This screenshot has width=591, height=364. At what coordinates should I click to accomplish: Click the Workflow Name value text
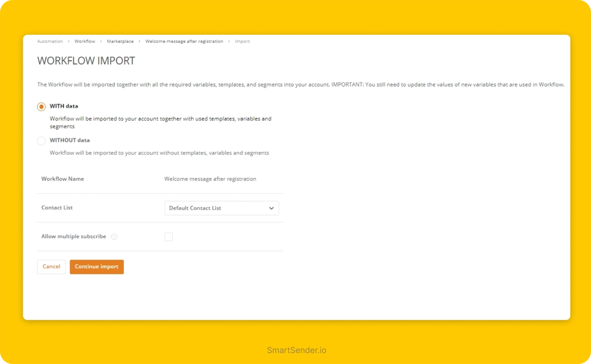click(210, 179)
